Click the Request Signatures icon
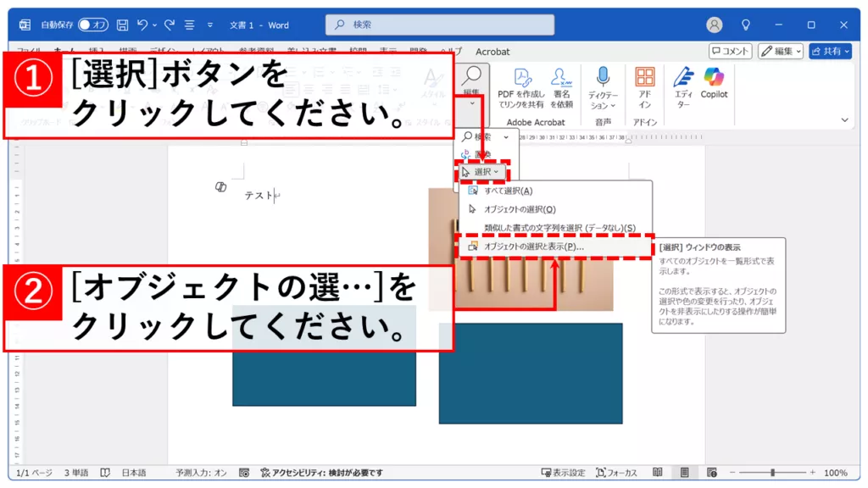The image size is (868, 488). pyautogui.click(x=561, y=88)
